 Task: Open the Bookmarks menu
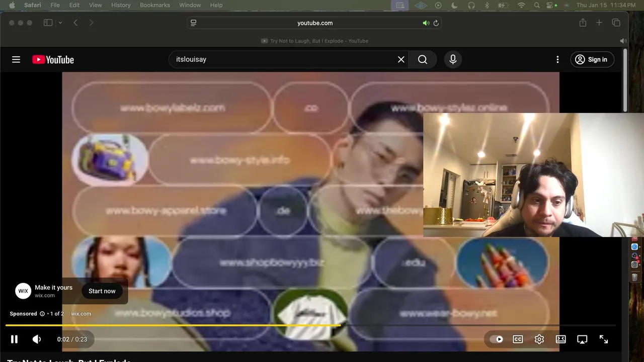[x=155, y=5]
